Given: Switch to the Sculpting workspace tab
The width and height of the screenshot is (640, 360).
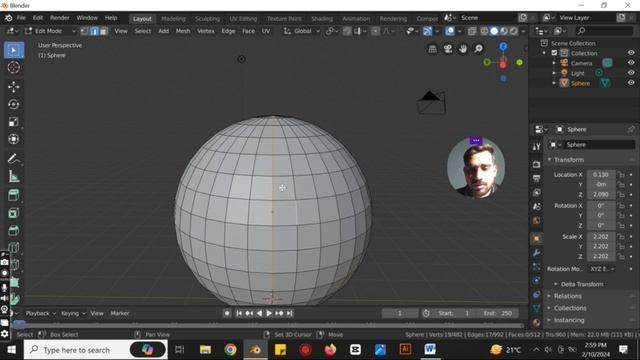Looking at the screenshot, I should [x=207, y=19].
